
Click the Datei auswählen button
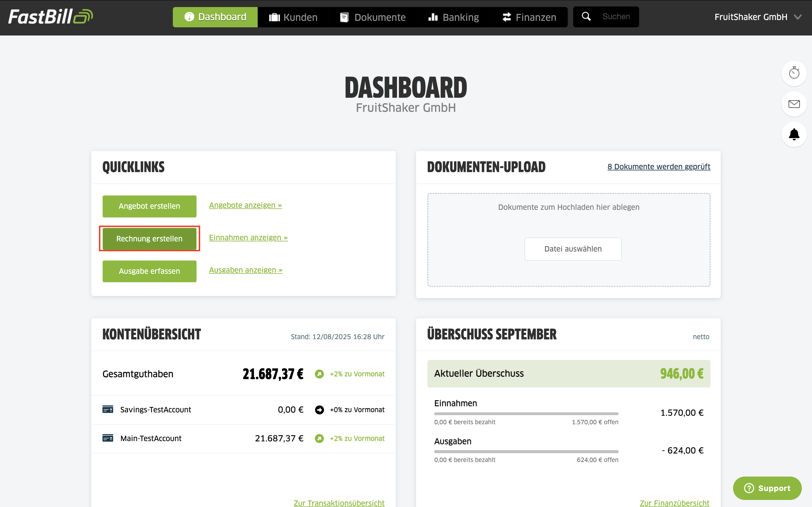coord(573,249)
